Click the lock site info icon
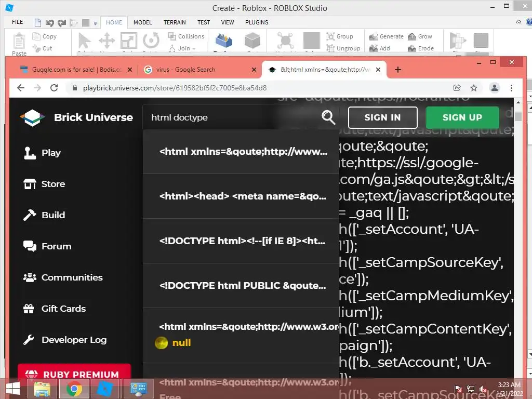The height and width of the screenshot is (399, 532). [x=75, y=88]
